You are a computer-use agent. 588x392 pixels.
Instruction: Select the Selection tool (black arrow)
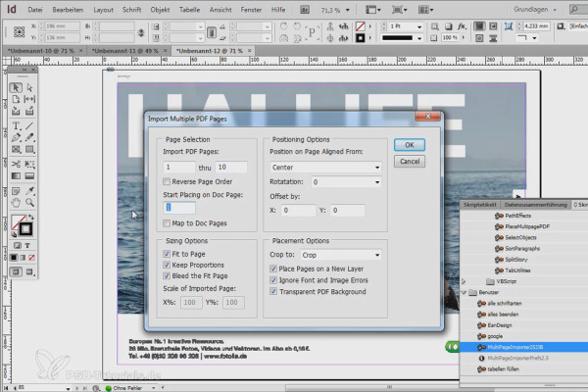tap(16, 88)
